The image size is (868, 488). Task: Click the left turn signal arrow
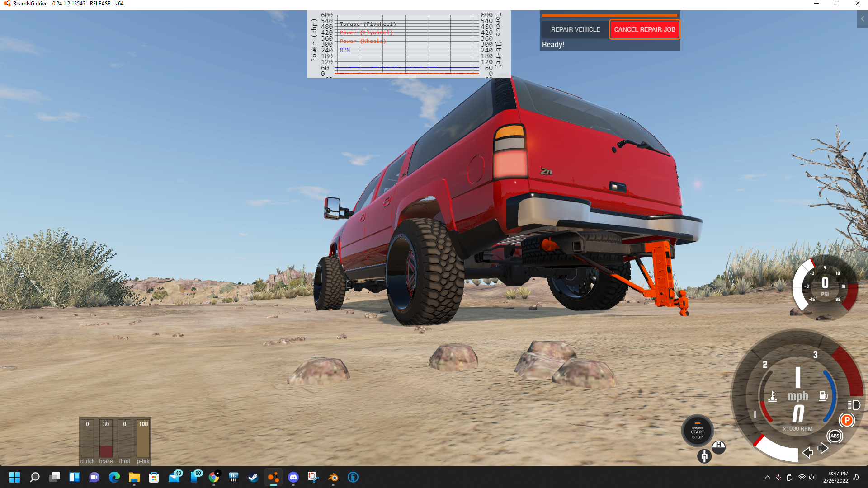tap(807, 452)
